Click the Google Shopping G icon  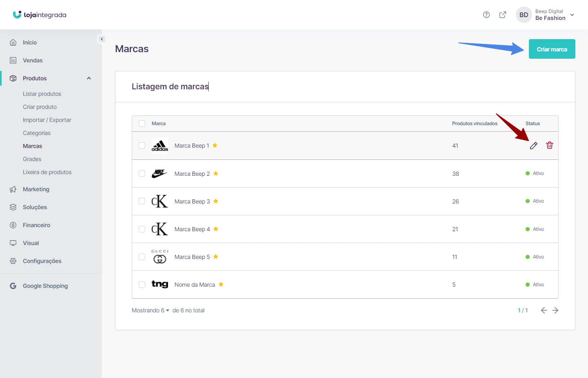click(13, 286)
